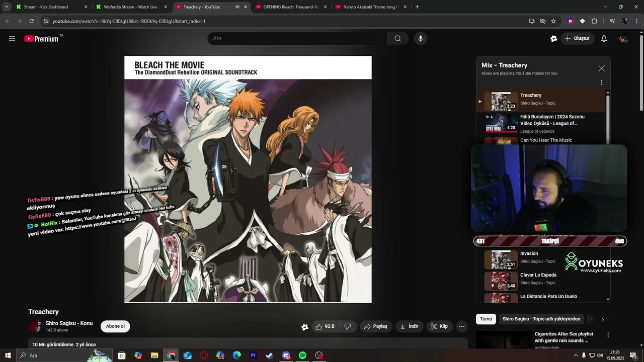Mute the Treachery - YouTube tab audio icon
The height and width of the screenshot is (362, 644).
coord(237,7)
